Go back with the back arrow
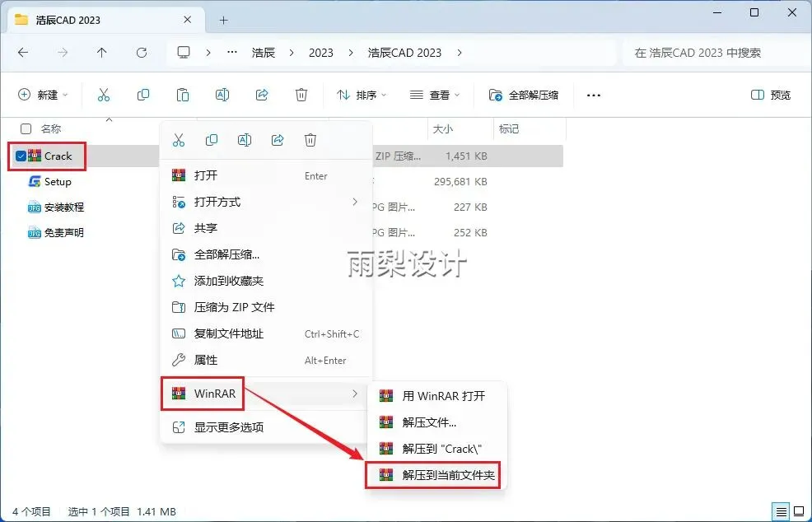Screen dimensions: 812x522 tap(23, 53)
